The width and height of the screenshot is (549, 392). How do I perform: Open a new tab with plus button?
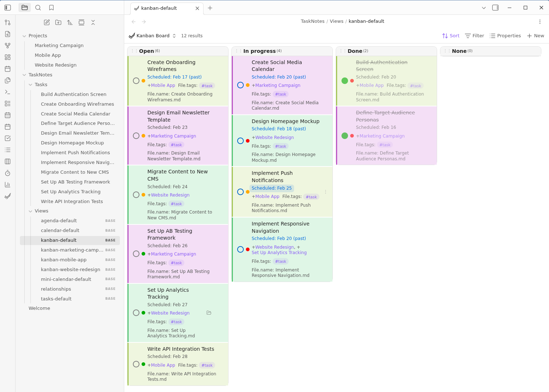click(210, 8)
